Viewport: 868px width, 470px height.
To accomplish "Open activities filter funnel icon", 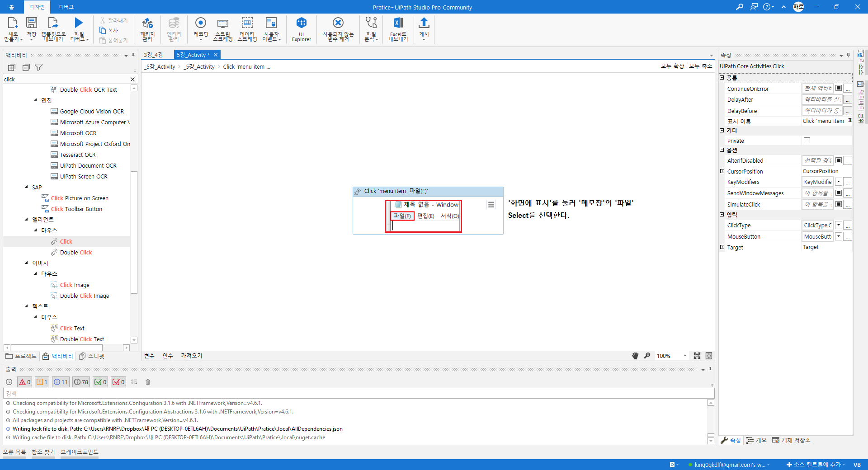I will click(39, 67).
